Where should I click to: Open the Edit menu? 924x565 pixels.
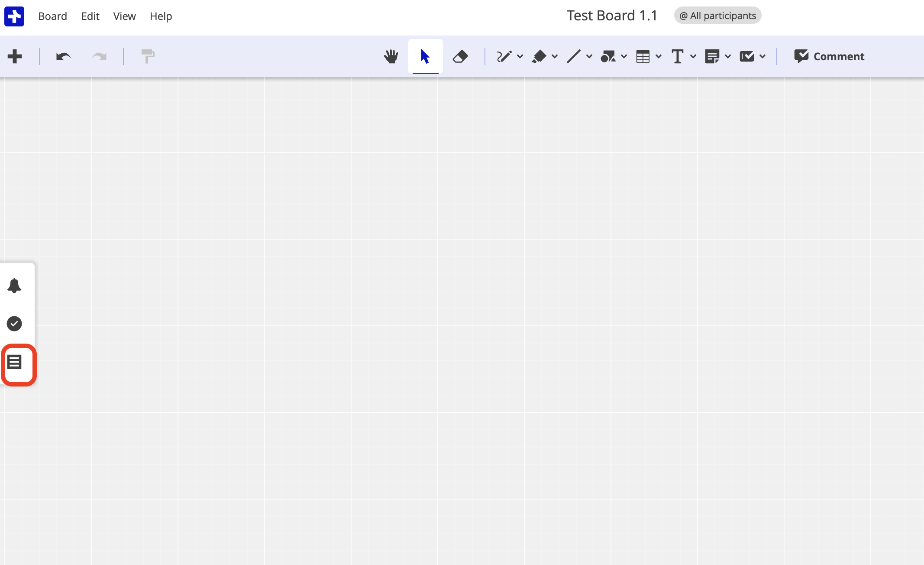tap(90, 16)
